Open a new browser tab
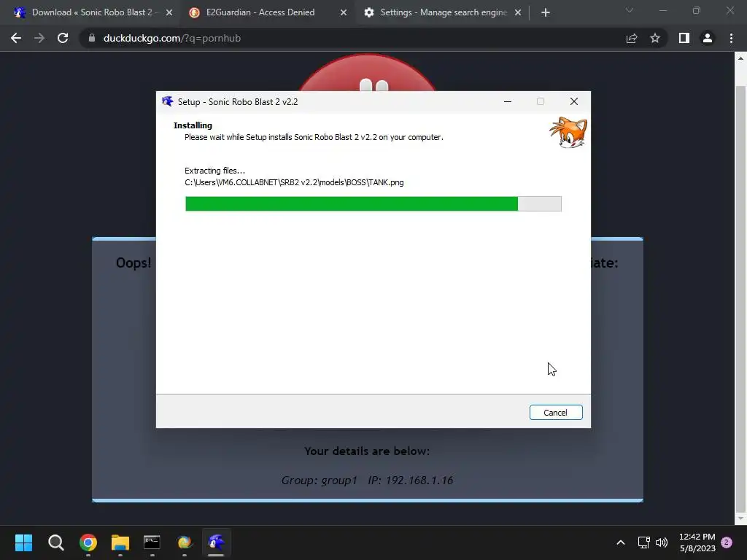The image size is (747, 560). point(546,12)
